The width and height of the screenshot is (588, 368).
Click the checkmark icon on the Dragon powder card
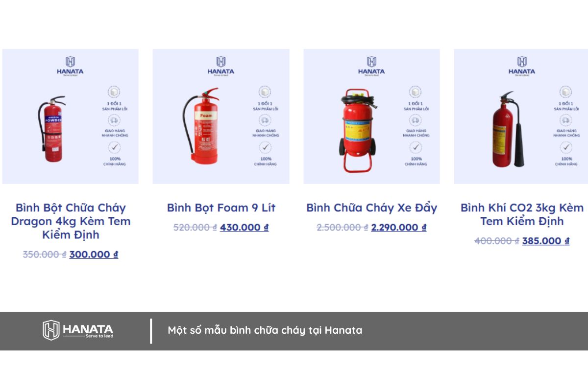(114, 147)
